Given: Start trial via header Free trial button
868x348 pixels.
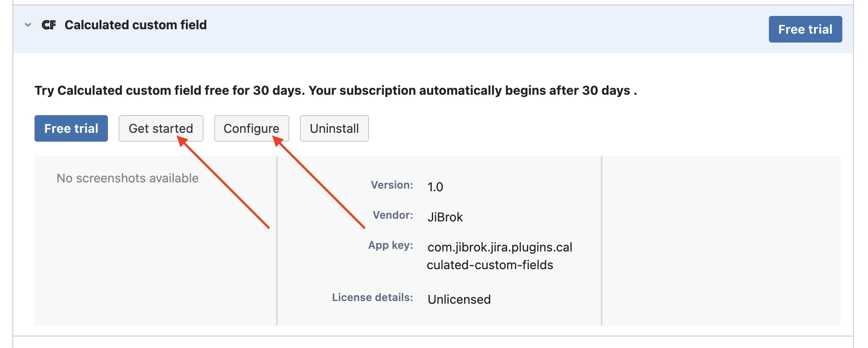Looking at the screenshot, I should click(805, 29).
